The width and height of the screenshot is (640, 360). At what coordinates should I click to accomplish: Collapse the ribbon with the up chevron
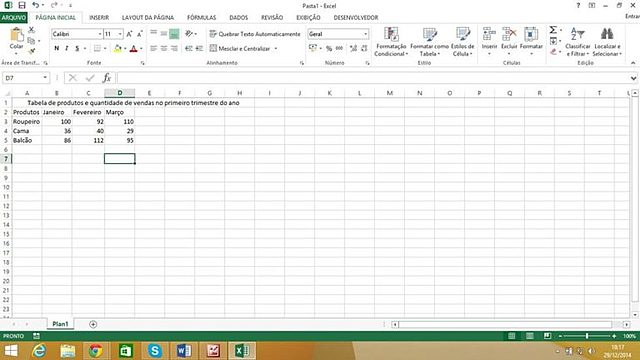click(x=633, y=63)
